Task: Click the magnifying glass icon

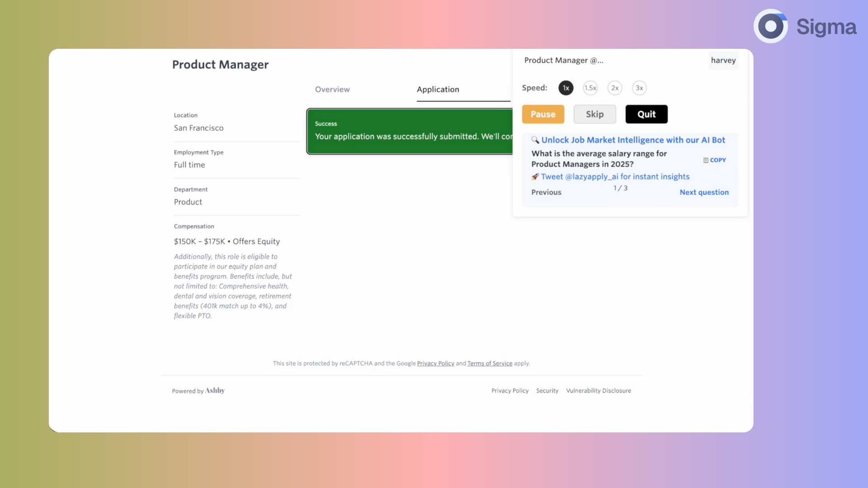Action: tap(535, 140)
